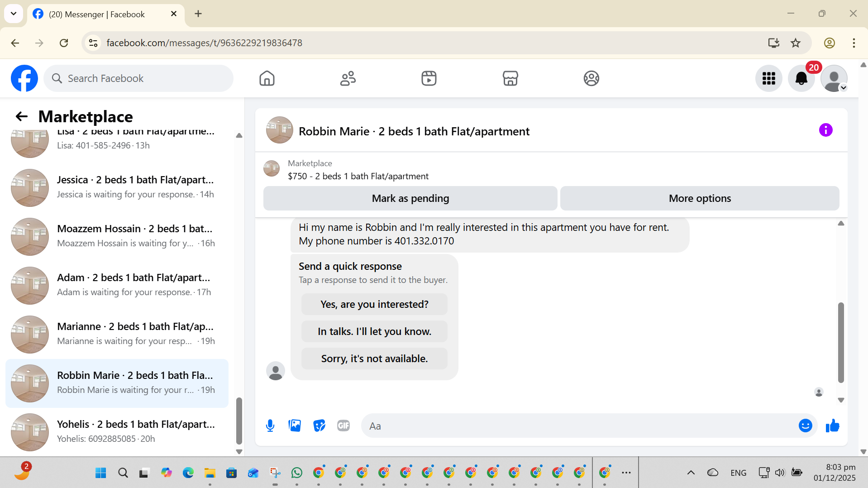This screenshot has height=488, width=868.
Task: Open the tab search dropdown
Action: coord(14,14)
